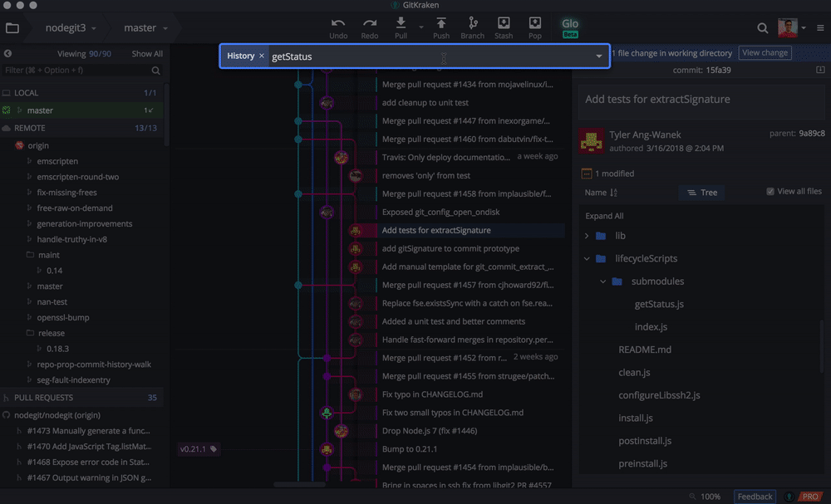Select commit 'Bump to 0.21.1'
Image resolution: width=831 pixels, height=504 pixels.
tap(410, 449)
